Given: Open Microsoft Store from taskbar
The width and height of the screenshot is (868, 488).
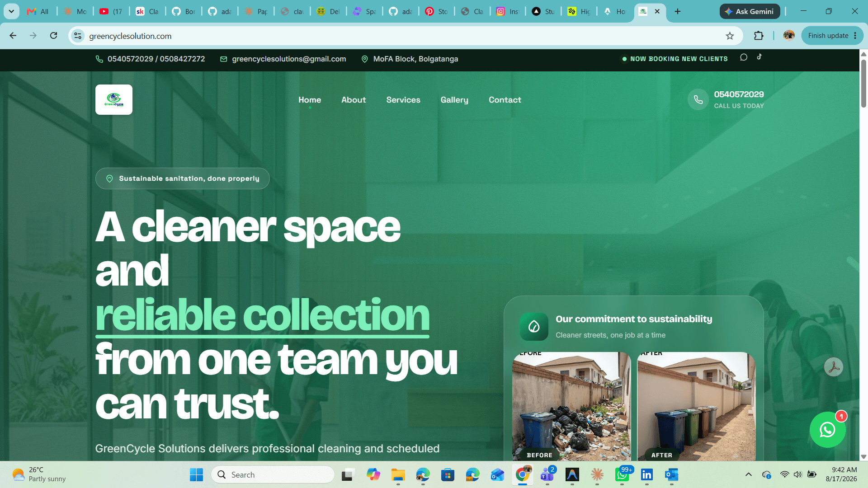Looking at the screenshot, I should tap(448, 474).
